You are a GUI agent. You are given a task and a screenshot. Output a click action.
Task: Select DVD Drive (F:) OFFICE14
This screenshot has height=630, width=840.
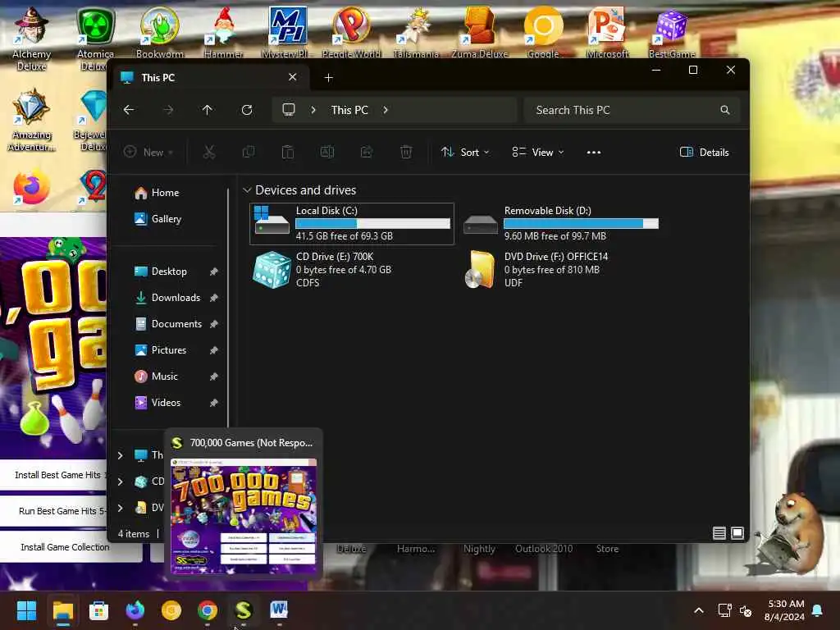561,269
